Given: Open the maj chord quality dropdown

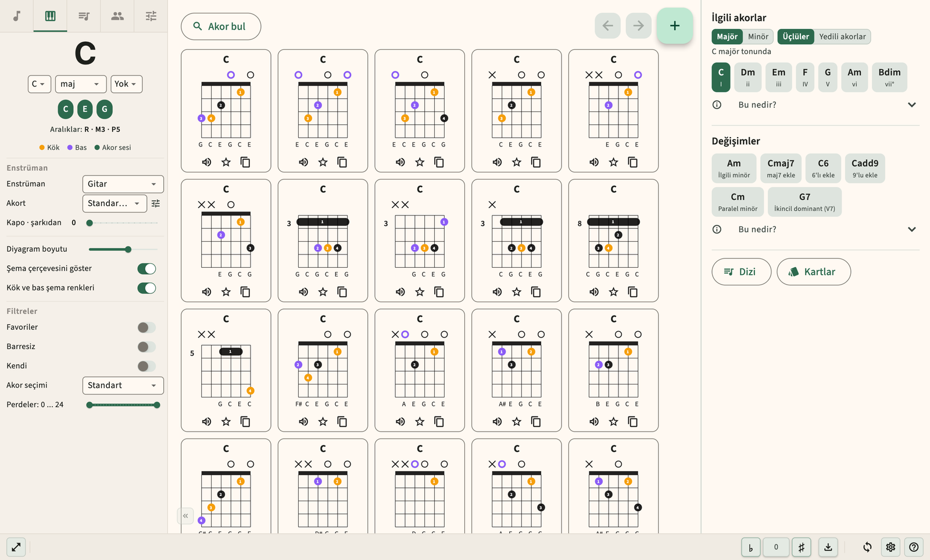Looking at the screenshot, I should 81,84.
